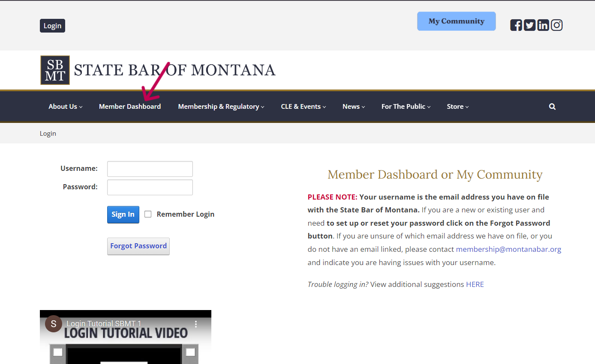The width and height of the screenshot is (595, 364).
Task: Expand the Store menu
Action: [458, 107]
